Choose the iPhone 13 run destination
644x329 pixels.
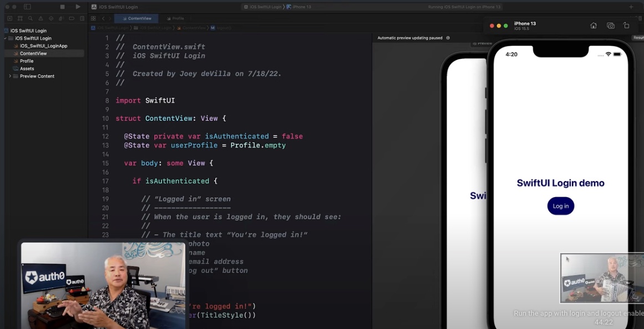298,7
